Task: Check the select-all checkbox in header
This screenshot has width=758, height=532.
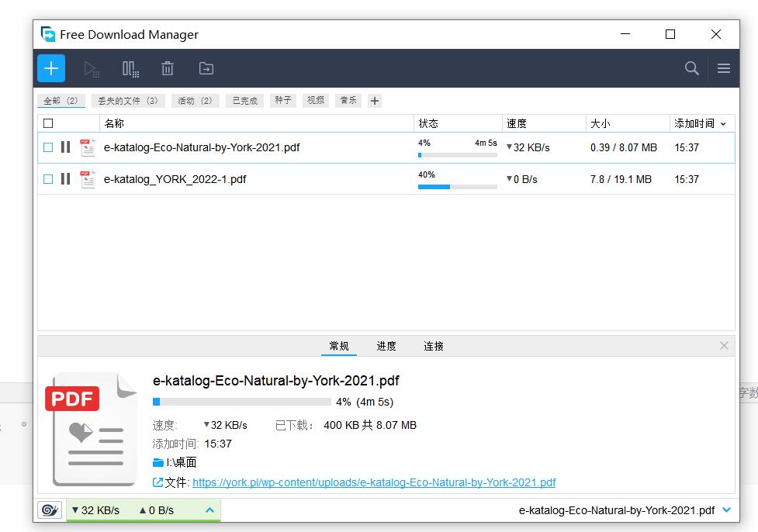Action: pos(48,123)
